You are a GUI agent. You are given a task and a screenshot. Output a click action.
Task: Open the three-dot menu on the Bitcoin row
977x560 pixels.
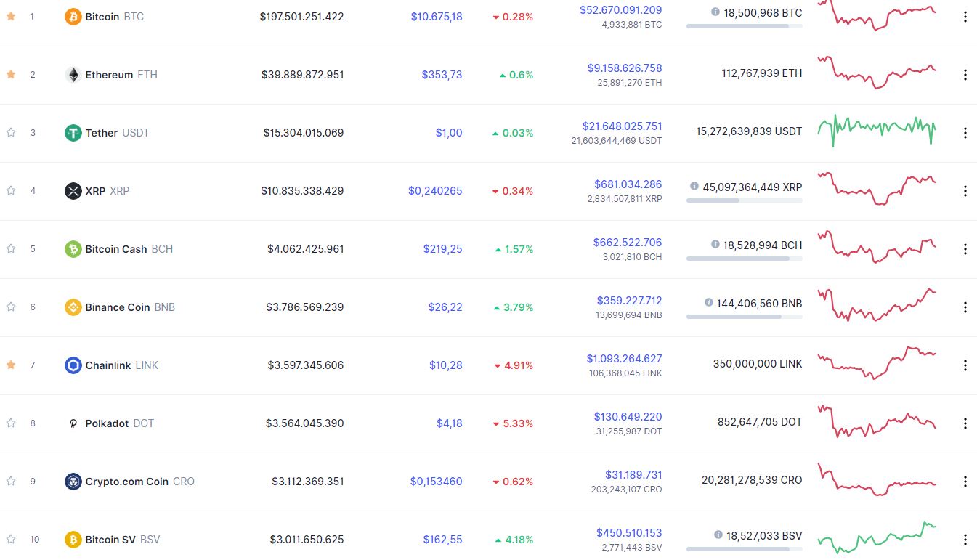[x=965, y=16]
